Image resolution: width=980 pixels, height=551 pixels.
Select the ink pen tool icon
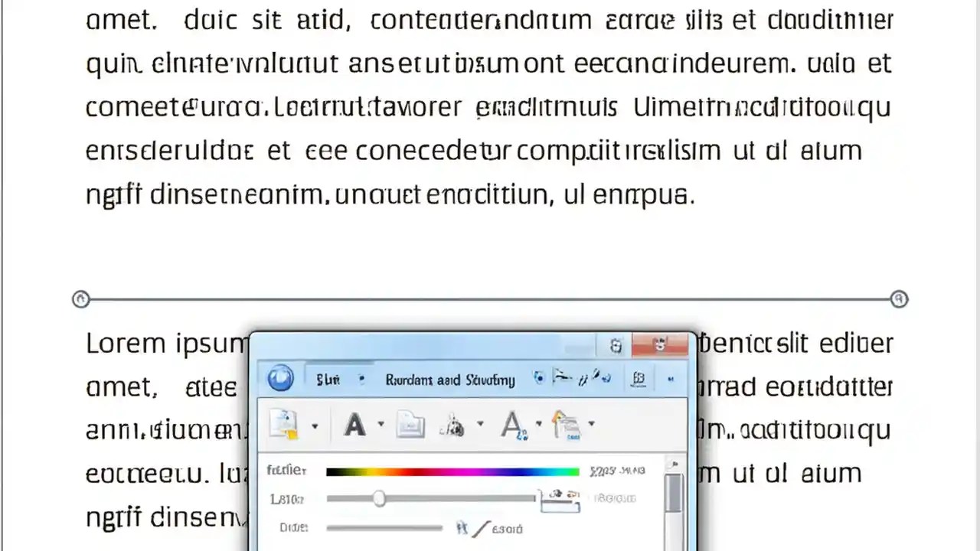coord(453,426)
